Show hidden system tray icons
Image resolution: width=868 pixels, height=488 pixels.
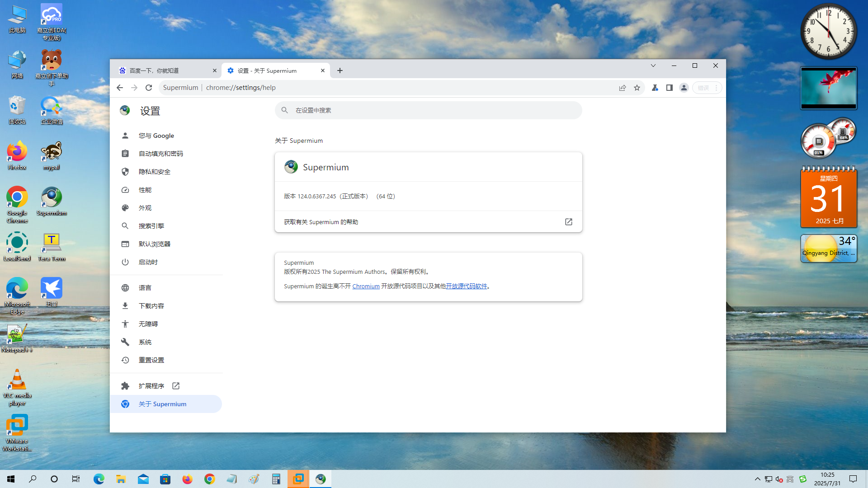[x=758, y=479]
